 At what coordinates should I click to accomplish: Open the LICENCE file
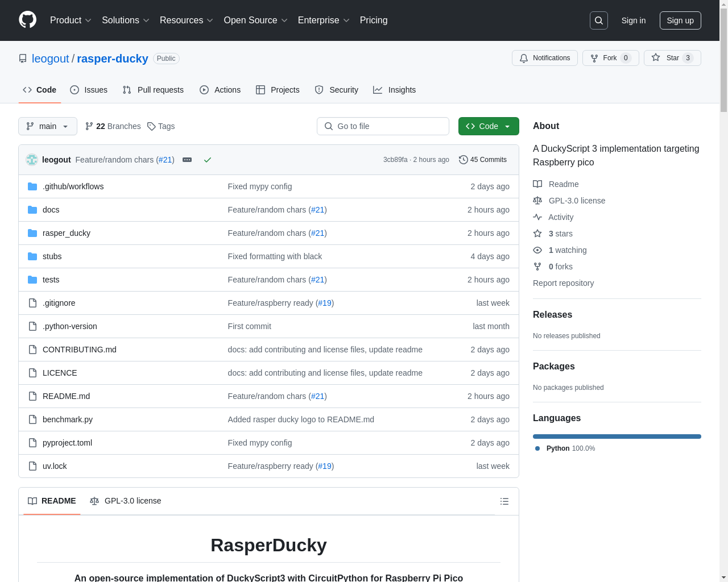coord(60,373)
